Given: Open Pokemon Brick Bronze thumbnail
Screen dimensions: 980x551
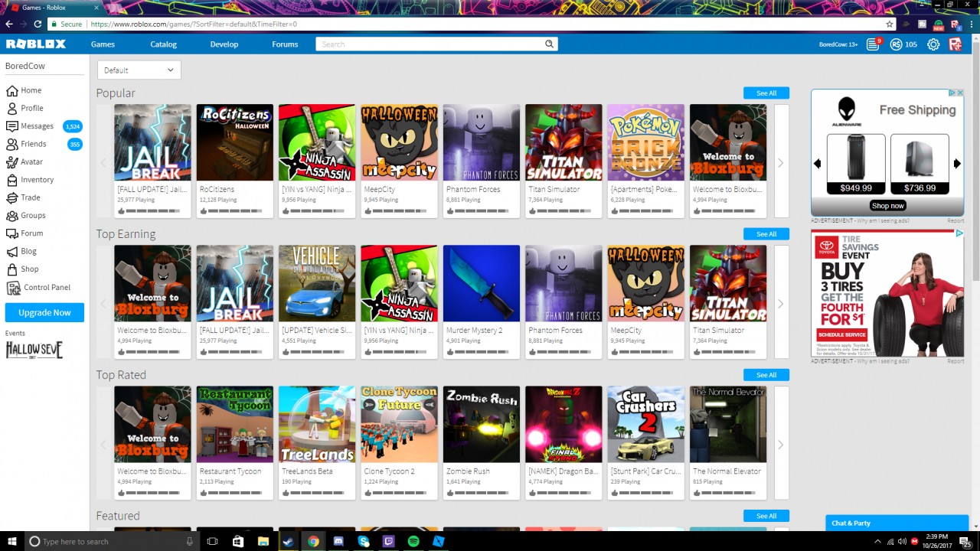Looking at the screenshot, I should tap(646, 142).
